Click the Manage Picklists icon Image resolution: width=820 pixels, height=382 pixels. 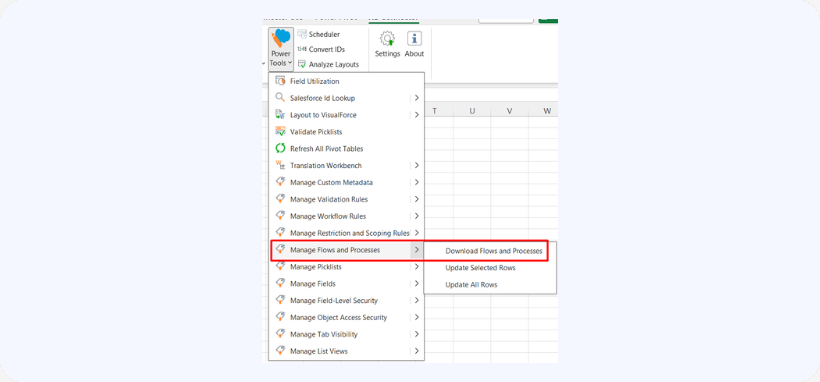(280, 266)
